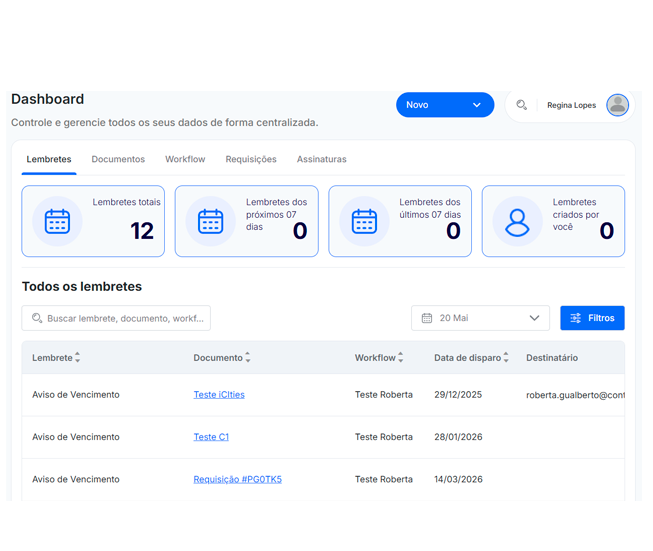Open the user profile avatar
The height and width of the screenshot is (551, 653).
(x=617, y=105)
